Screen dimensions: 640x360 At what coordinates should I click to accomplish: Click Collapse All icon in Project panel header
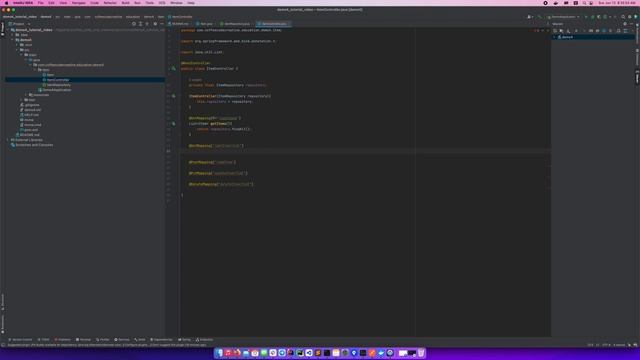pos(147,24)
